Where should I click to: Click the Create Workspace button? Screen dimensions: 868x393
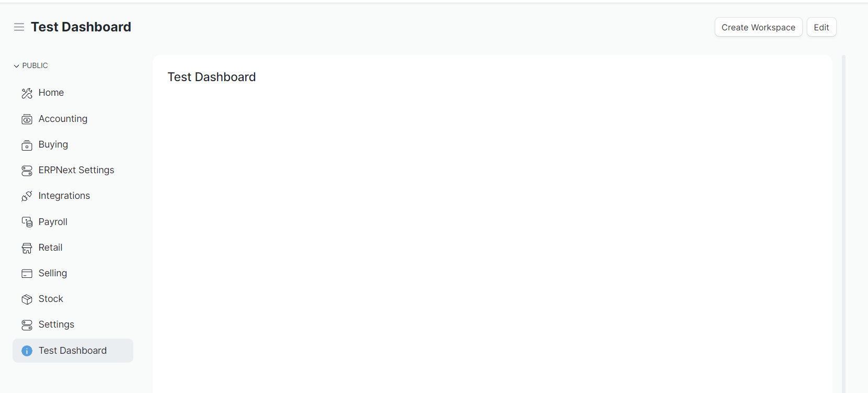tap(758, 27)
